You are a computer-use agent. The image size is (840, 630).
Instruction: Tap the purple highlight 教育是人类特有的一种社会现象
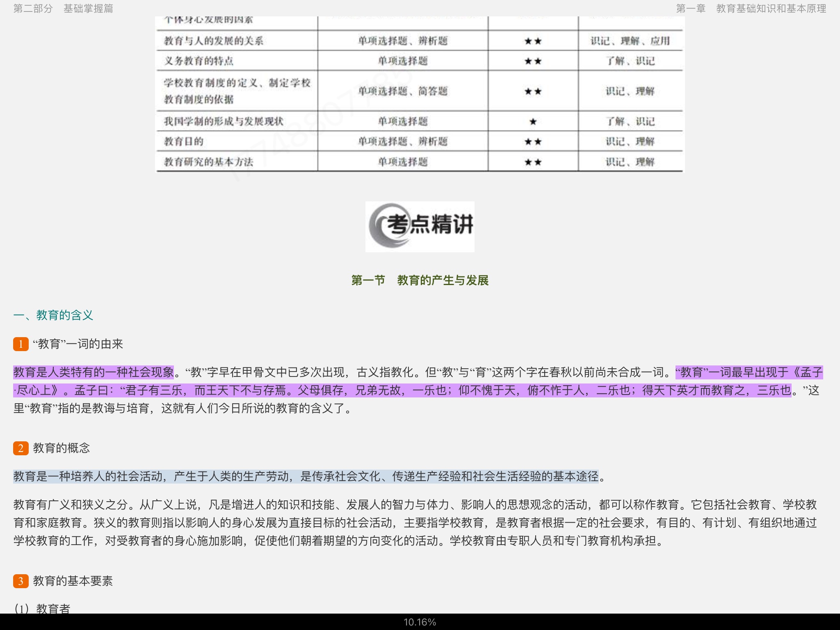point(94,372)
